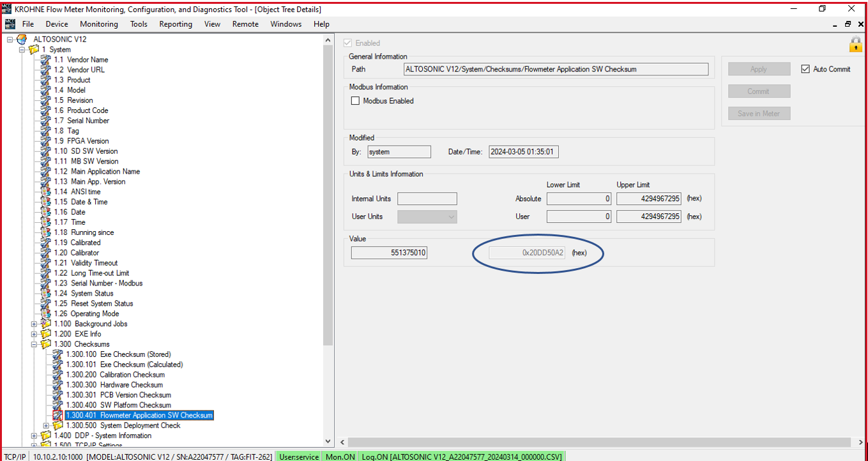Open the View menu
Image resolution: width=868 pixels, height=461 pixels.
[x=212, y=24]
